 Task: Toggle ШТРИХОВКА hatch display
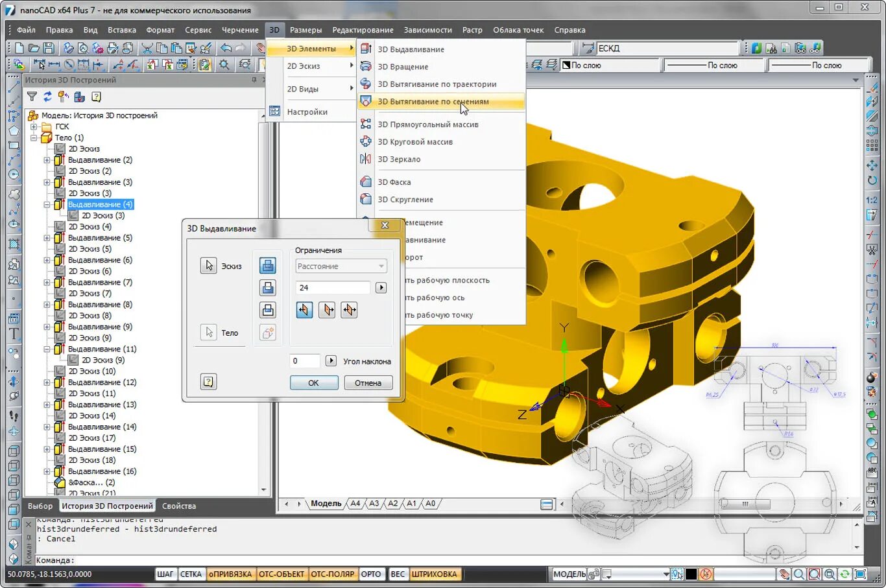(x=435, y=574)
